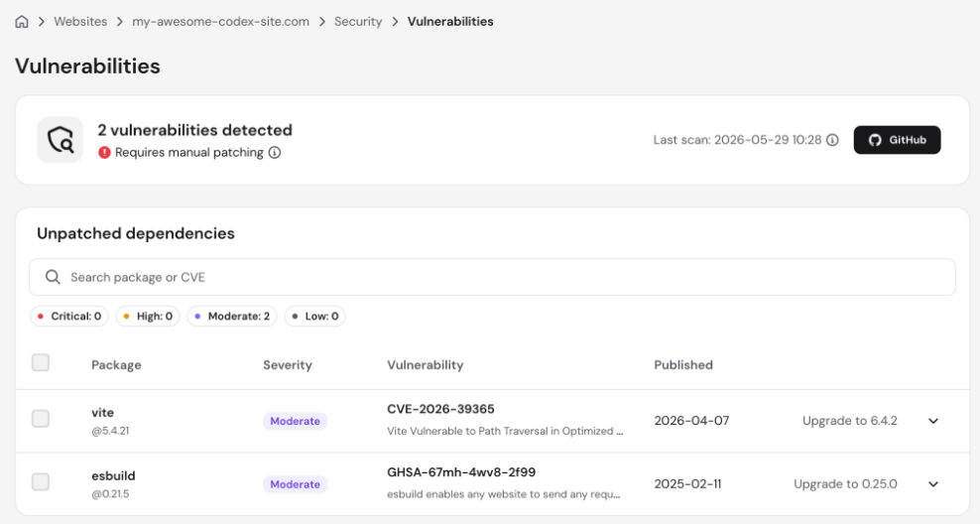Screen dimensions: 980x524
Task: Click esbuild enables any website description
Action: (x=504, y=494)
